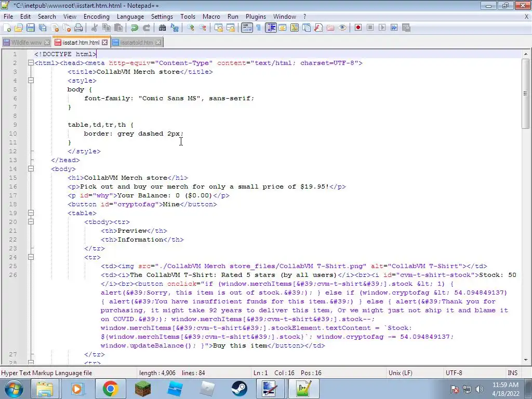The width and height of the screenshot is (532, 399).
Task: Open the Function List icon
Action: (318, 28)
